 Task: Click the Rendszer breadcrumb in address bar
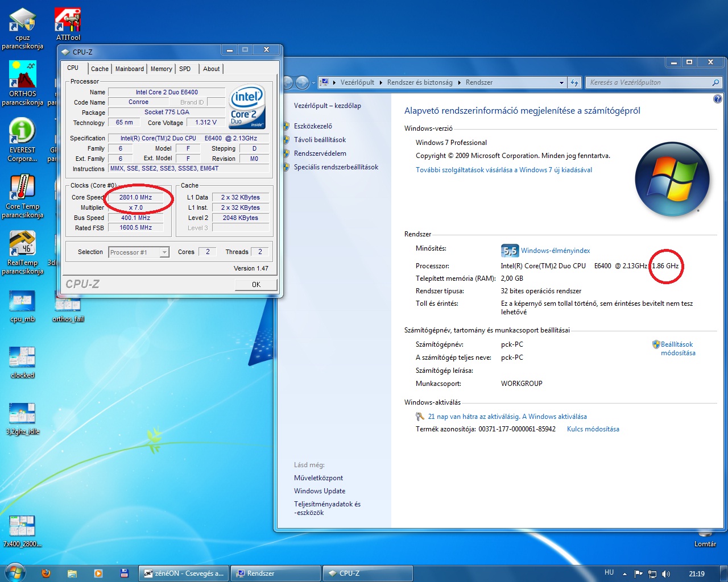pyautogui.click(x=479, y=82)
